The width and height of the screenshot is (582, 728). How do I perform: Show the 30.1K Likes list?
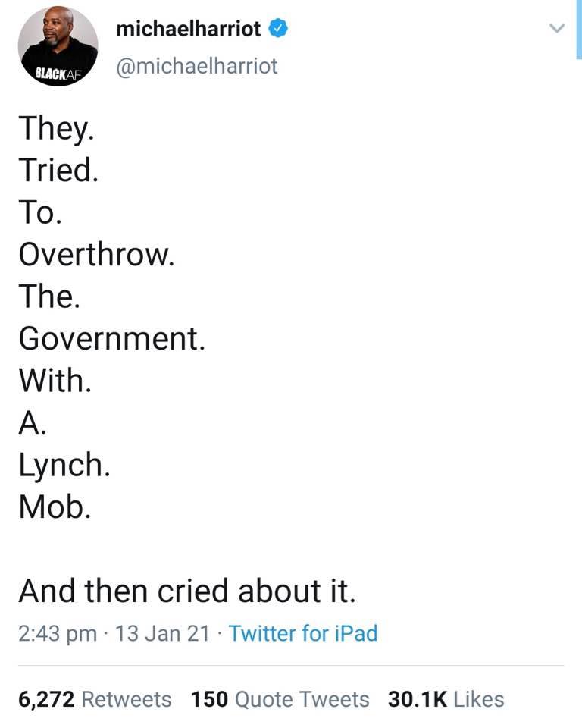click(446, 698)
